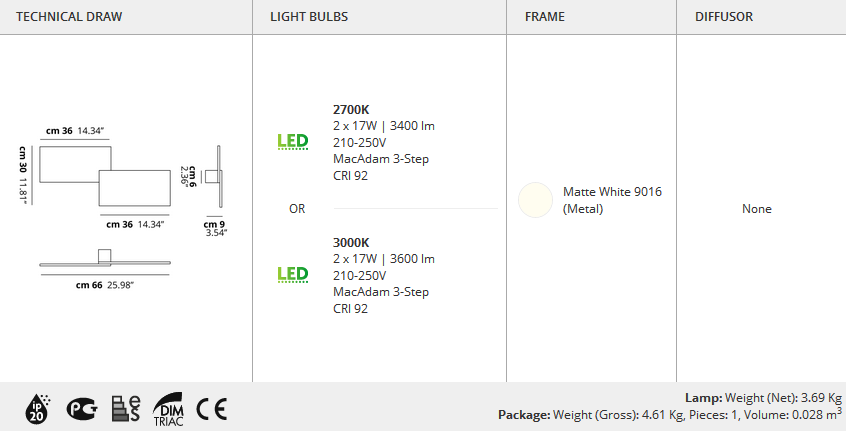The image size is (846, 431).
Task: Click the CE conformity mark icon
Action: pyautogui.click(x=212, y=409)
